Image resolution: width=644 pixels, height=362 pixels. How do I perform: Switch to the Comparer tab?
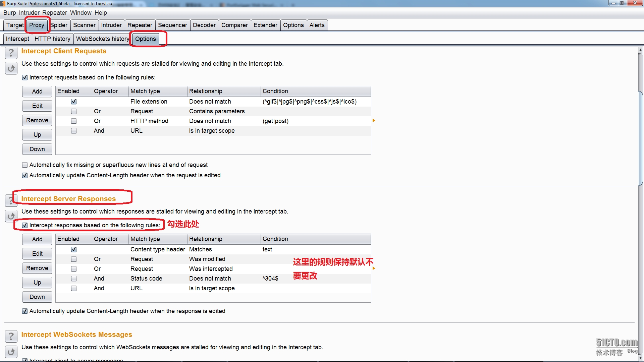(x=234, y=25)
